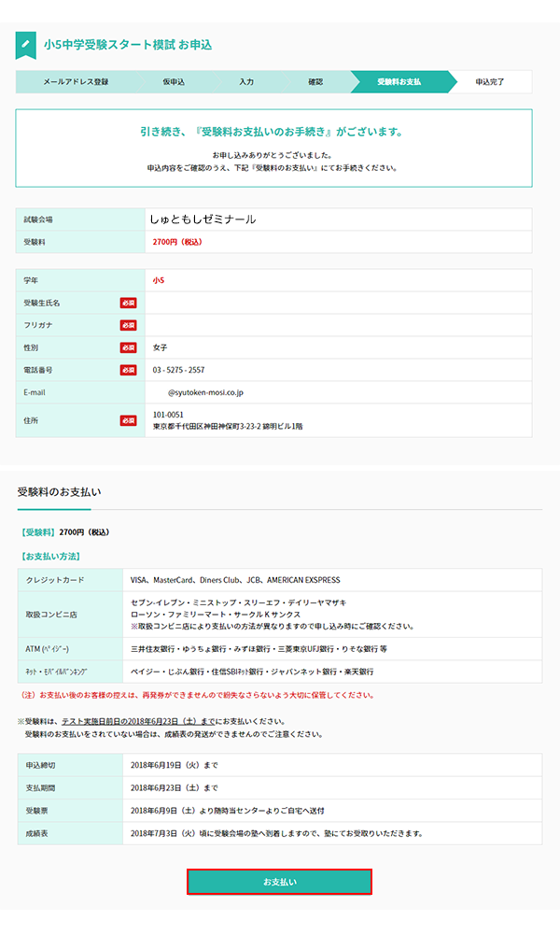Open the 確認 step
560x934 pixels.
click(315, 82)
